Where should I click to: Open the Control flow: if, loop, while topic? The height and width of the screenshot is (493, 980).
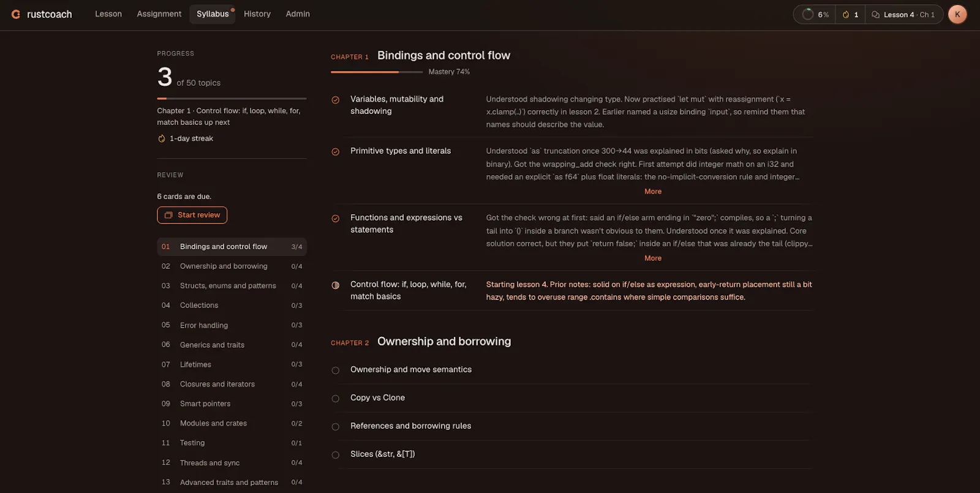[x=409, y=290]
